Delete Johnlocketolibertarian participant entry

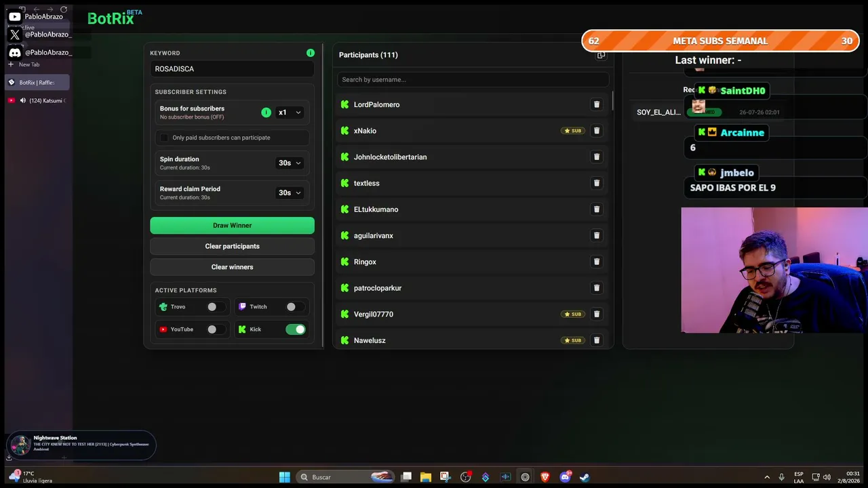click(597, 157)
